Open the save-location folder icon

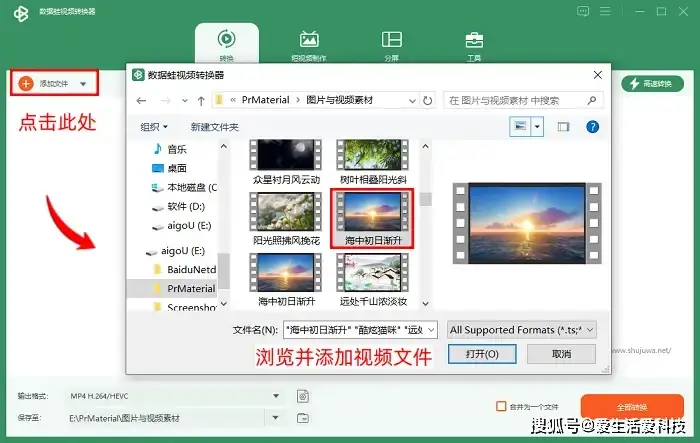coord(303,417)
